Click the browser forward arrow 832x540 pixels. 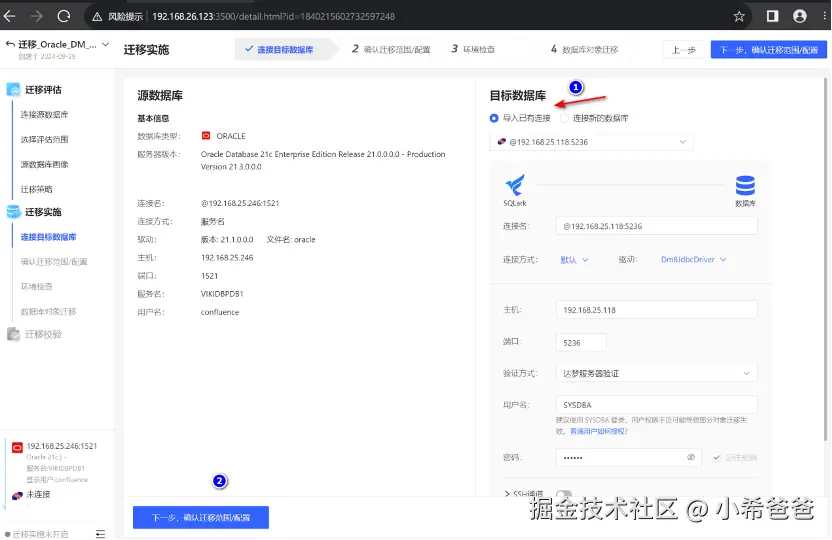[36, 16]
